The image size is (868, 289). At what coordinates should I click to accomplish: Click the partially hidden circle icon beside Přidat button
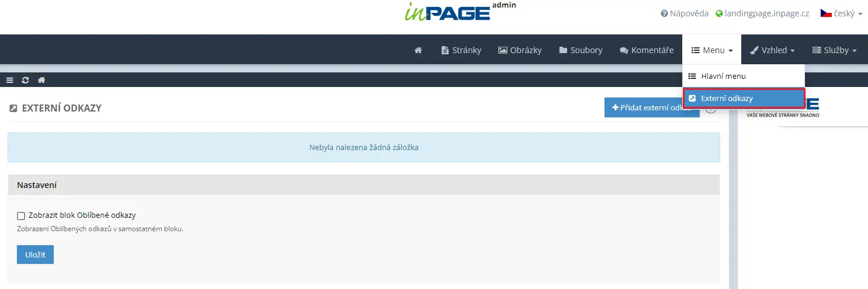click(711, 108)
